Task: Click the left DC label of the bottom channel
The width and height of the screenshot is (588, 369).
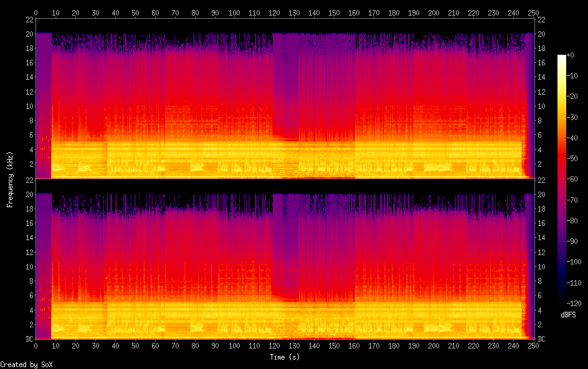Action: coord(28,339)
